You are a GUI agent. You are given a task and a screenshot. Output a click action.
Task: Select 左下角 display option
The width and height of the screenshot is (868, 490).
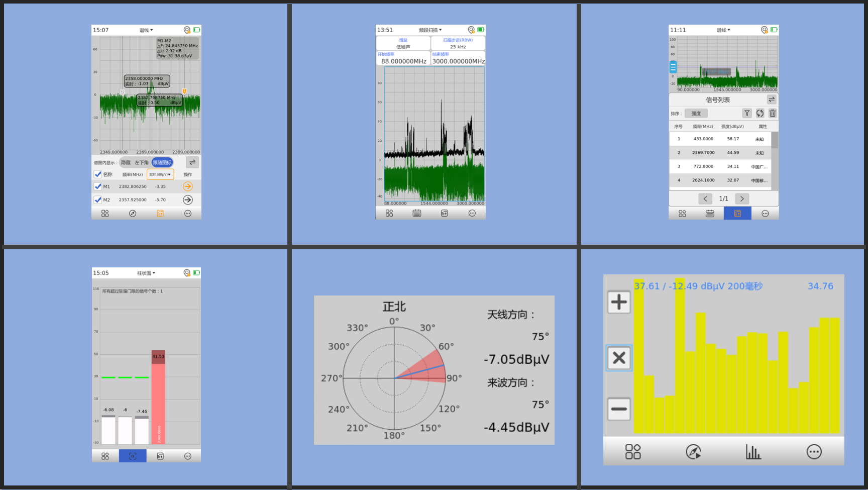coord(142,162)
